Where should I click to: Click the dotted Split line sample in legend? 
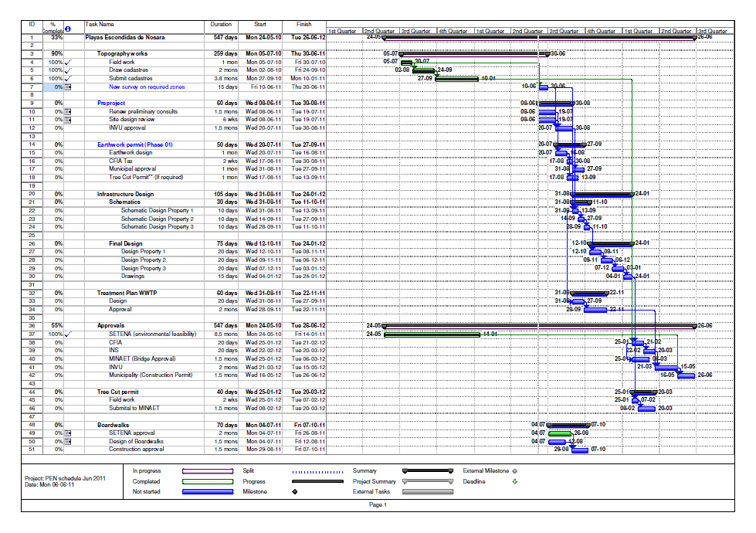[x=317, y=472]
